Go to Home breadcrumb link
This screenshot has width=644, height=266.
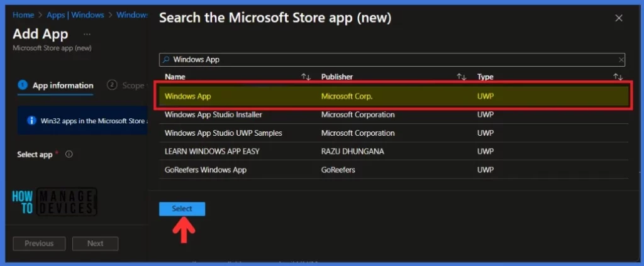pos(23,15)
